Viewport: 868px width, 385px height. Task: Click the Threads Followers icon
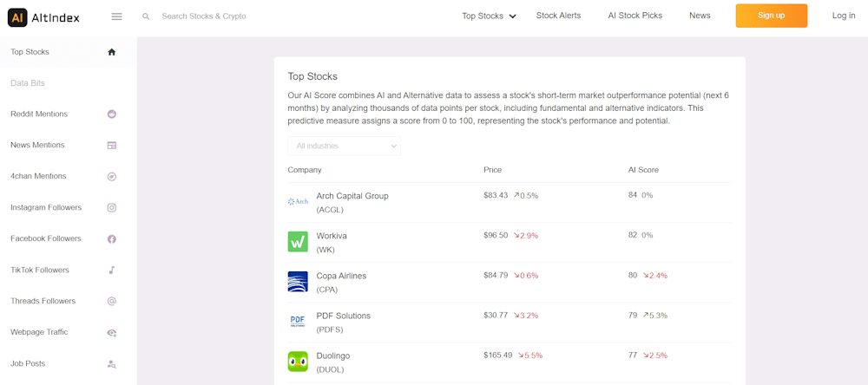[x=112, y=302]
